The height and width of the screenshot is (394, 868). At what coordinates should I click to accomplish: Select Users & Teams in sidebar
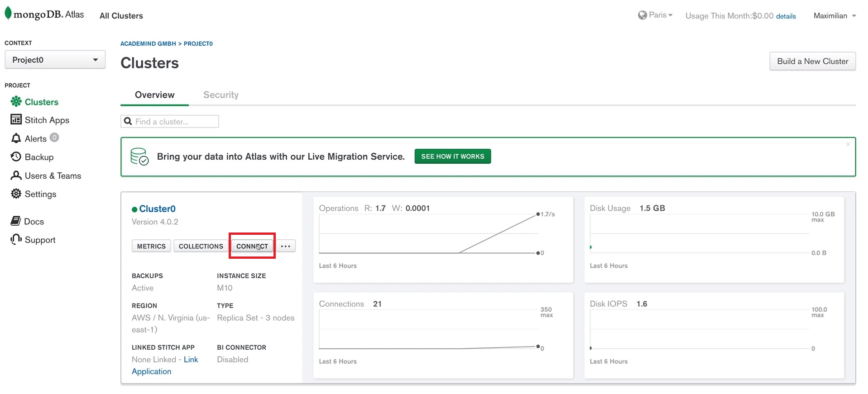(x=53, y=176)
